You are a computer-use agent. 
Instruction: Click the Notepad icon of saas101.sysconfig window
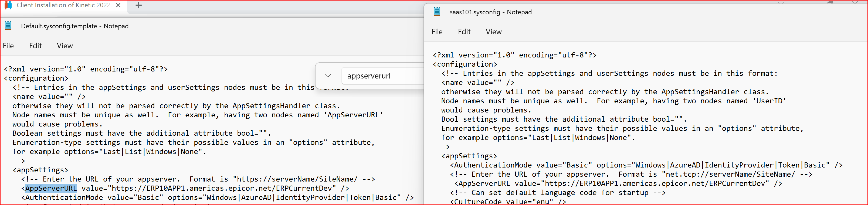(x=437, y=12)
